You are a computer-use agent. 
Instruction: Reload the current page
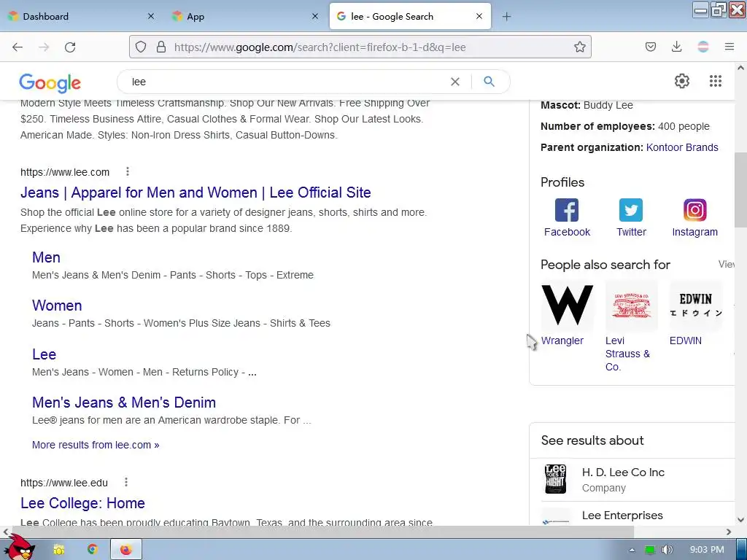70,47
